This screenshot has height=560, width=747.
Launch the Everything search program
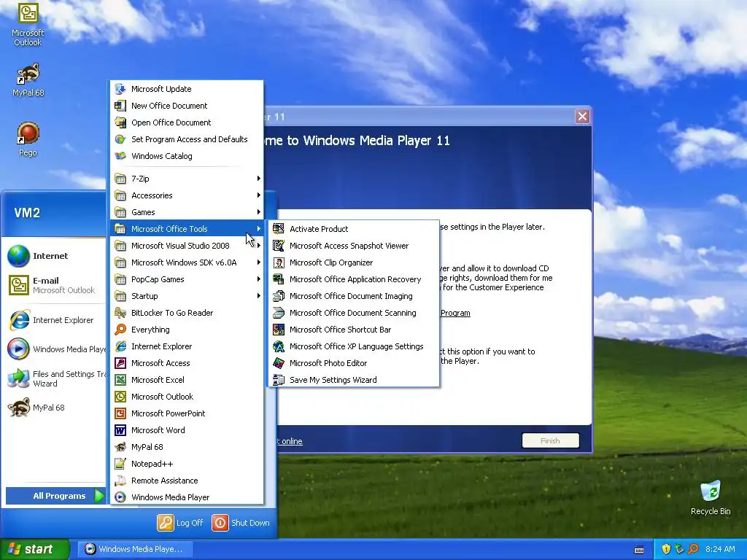coord(187,330)
